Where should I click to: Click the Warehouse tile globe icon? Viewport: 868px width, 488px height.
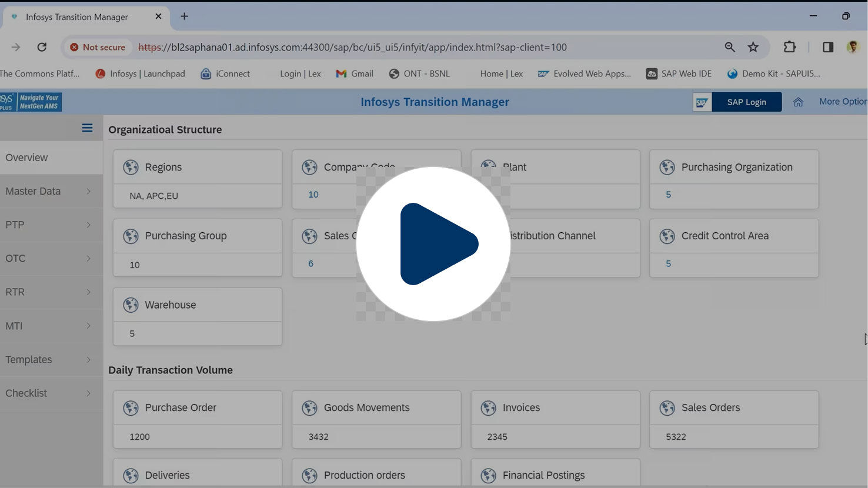pos(131,305)
